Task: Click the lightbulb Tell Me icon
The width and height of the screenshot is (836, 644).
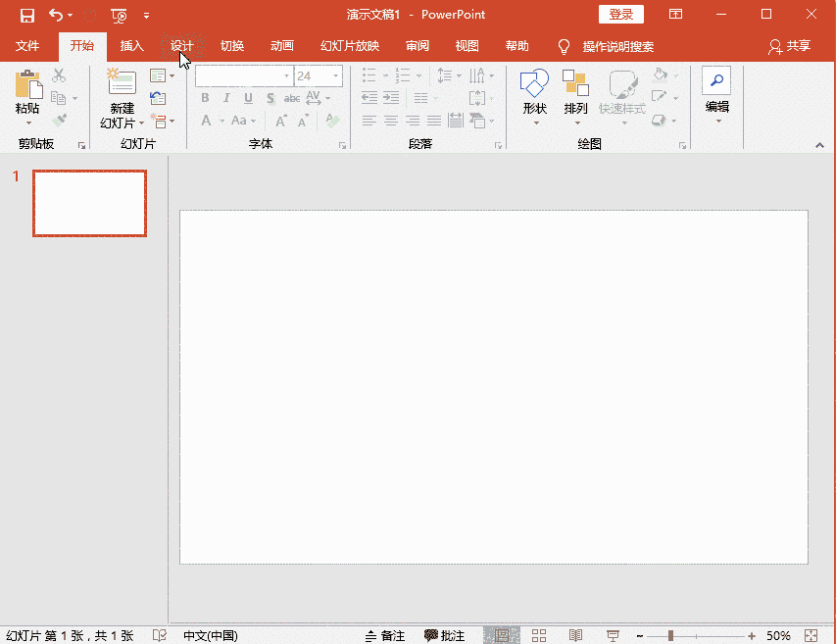Action: 564,47
